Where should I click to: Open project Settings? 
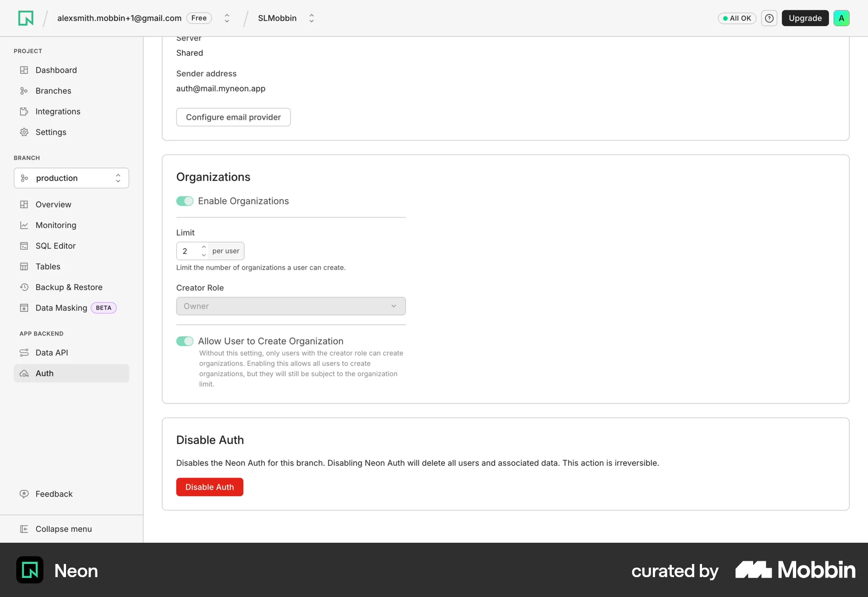click(71, 132)
